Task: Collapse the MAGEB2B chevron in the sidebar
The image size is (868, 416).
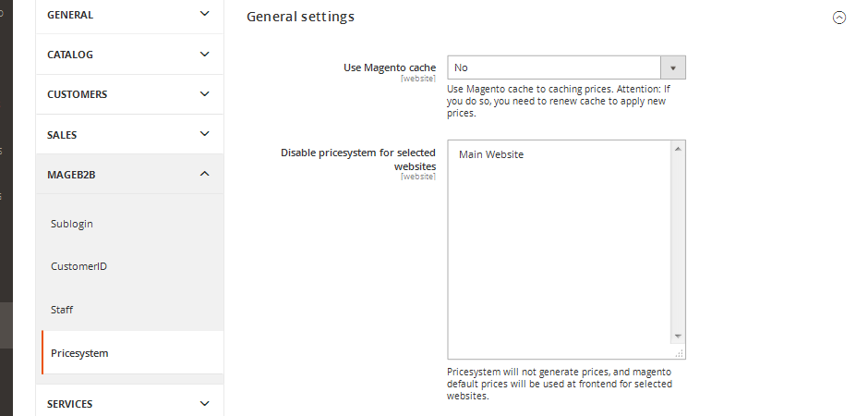Action: (x=204, y=174)
